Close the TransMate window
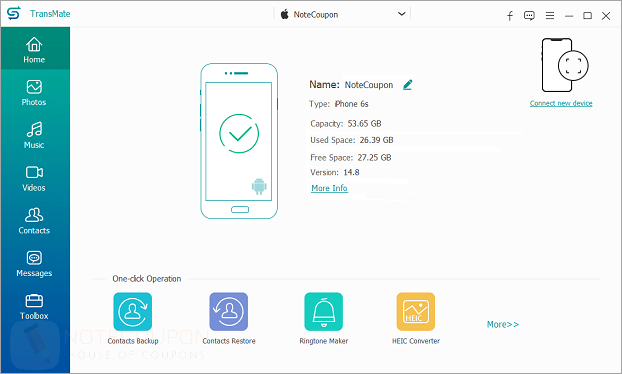The image size is (622, 374). pos(606,16)
